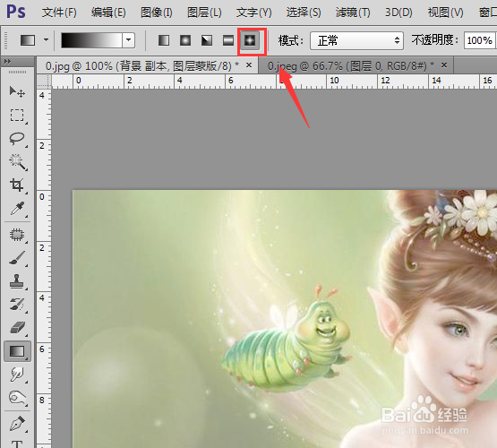Choose the Diamond gradient style
The image size is (497, 448).
[x=250, y=40]
